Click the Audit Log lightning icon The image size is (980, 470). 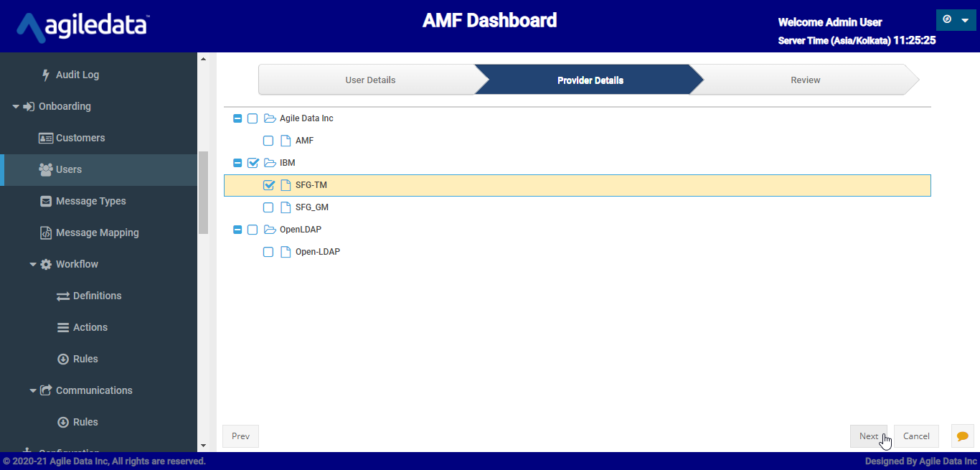47,75
